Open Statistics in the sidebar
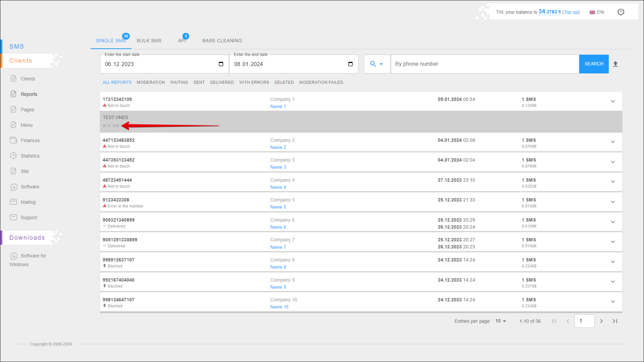Screen dimensions: 644x362 coord(30,156)
